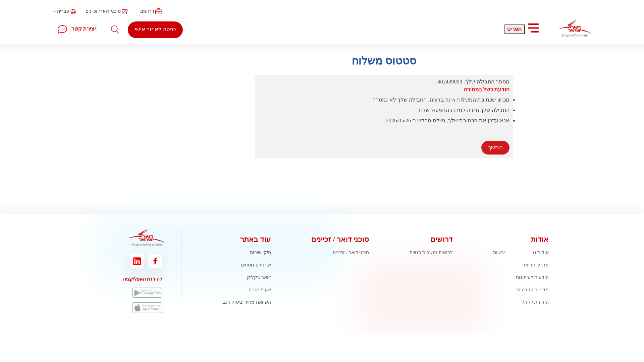Click the briefcase icon next to דרושים
The height and width of the screenshot is (362, 644).
point(159,11)
